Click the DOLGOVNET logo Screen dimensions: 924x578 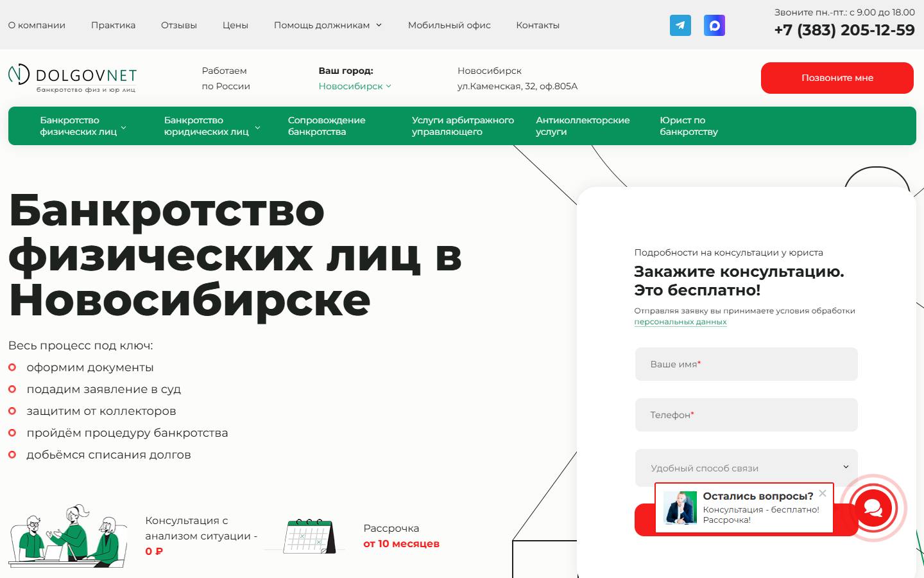click(73, 78)
